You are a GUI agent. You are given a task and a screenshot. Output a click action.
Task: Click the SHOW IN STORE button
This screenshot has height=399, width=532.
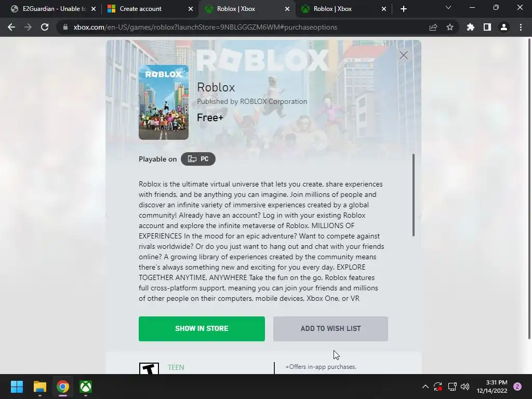(202, 328)
